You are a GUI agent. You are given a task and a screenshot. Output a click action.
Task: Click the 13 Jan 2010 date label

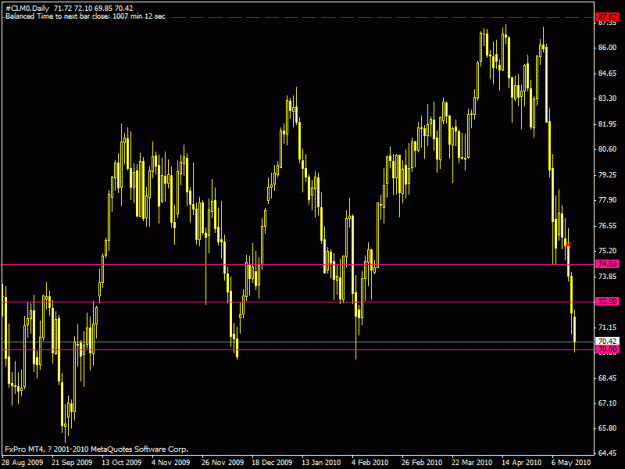point(321,462)
